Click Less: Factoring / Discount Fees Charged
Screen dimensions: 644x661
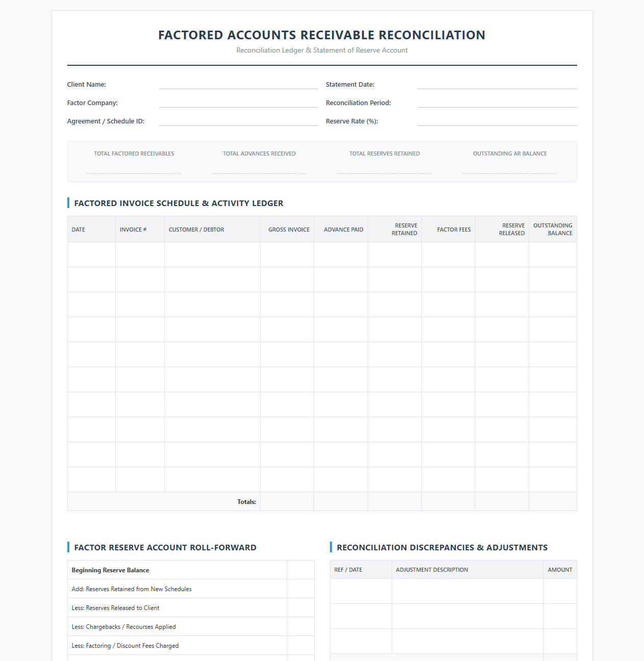pyautogui.click(x=125, y=646)
